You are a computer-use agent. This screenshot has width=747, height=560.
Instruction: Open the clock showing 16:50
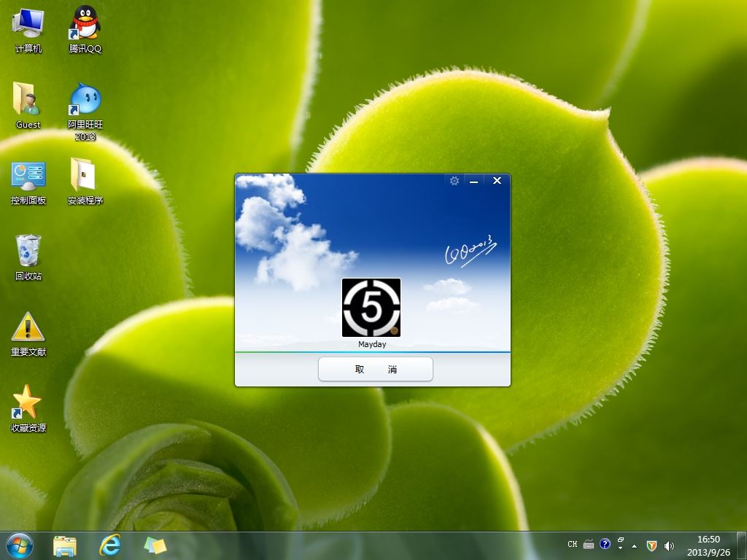[x=708, y=545]
